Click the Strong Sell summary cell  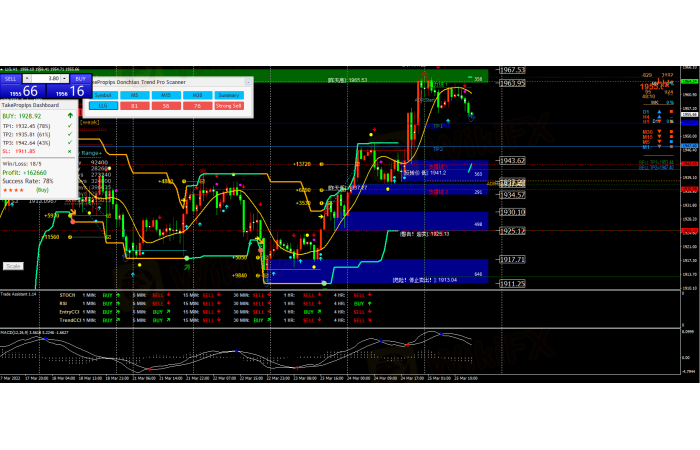[x=231, y=104]
